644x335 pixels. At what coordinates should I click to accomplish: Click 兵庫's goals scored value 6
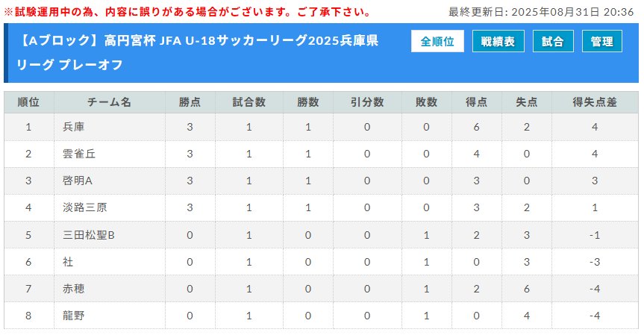(x=476, y=128)
